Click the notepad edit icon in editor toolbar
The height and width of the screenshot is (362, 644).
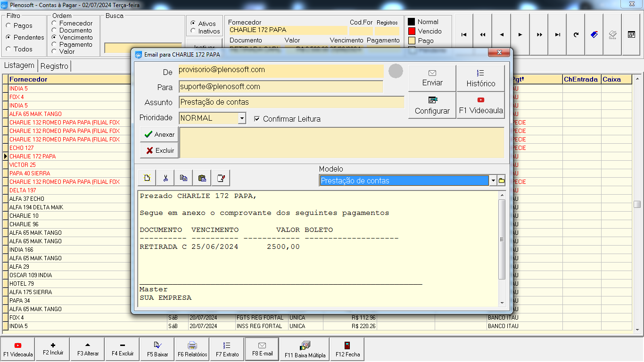coord(221,178)
